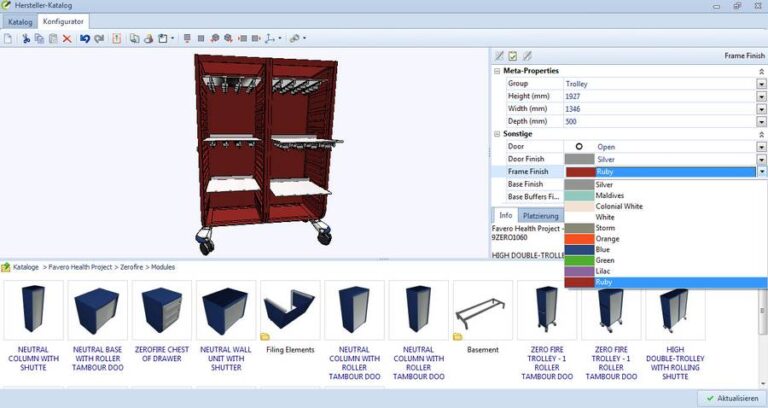This screenshot has height=408, width=768.
Task: Click the link chain icon in toolbar
Action: click(294, 38)
